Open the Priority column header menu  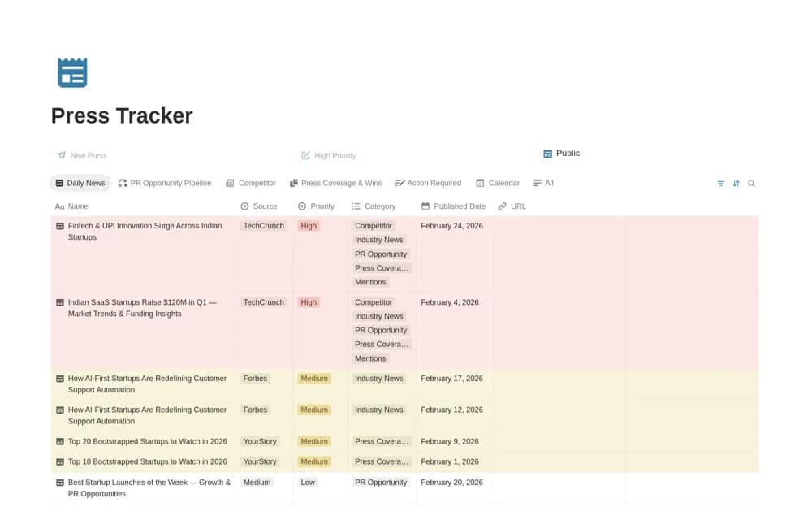point(317,206)
